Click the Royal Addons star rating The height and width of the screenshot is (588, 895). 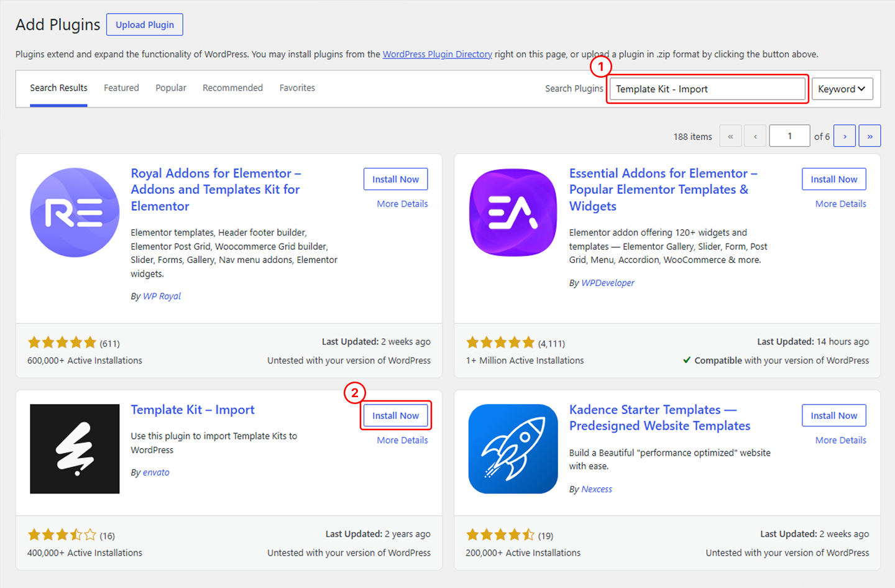tap(62, 342)
